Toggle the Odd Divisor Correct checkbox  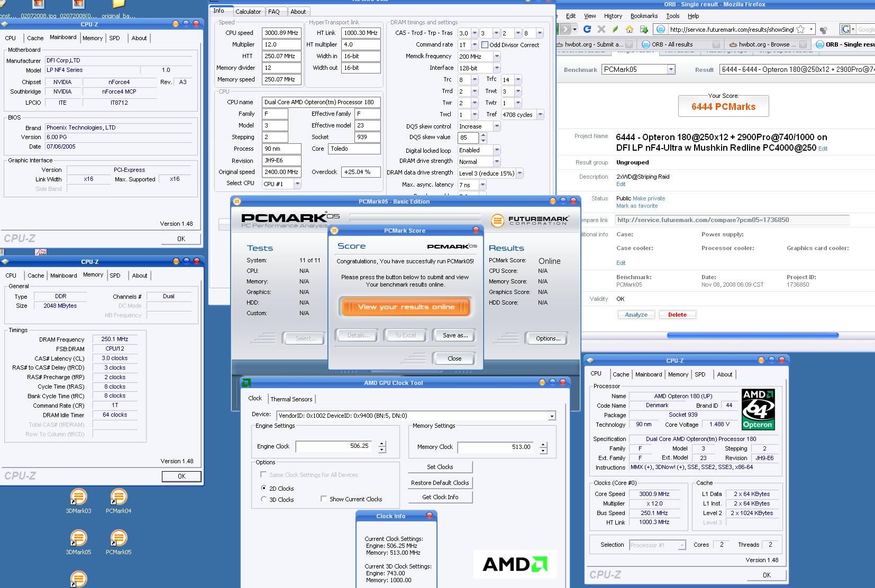click(485, 45)
